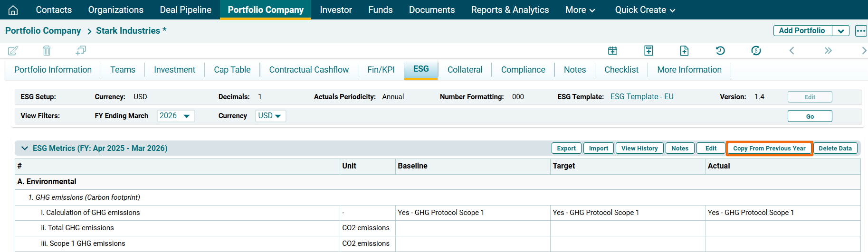Open the ESG Template - EU link
The width and height of the screenshot is (868, 252).
point(641,97)
